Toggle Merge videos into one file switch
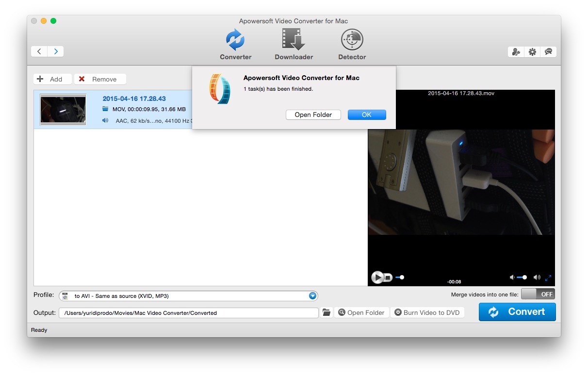The image size is (588, 376). click(538, 294)
